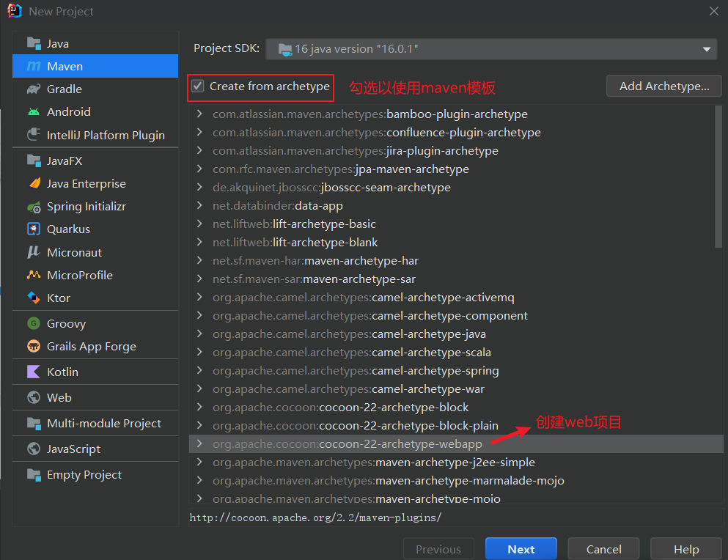Click the Grails App Forge icon
728x560 pixels.
[34, 346]
